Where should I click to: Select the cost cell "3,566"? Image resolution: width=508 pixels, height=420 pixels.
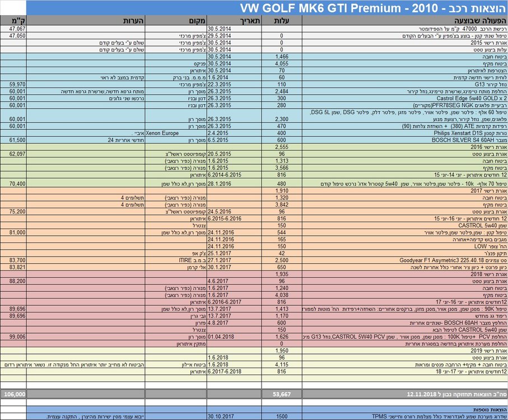point(282,168)
